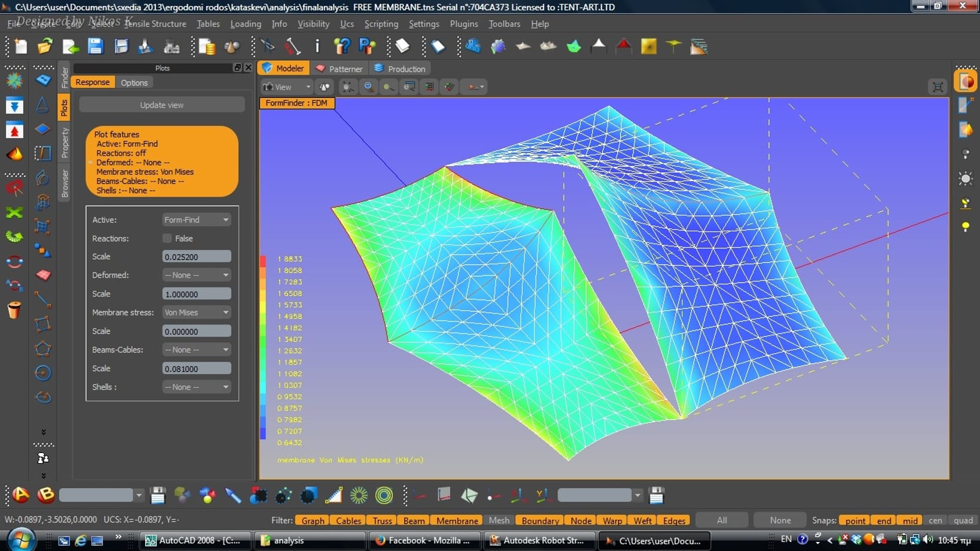Click the red 'A' icon in bottom toolbar
This screenshot has width=980, height=551.
point(21,495)
